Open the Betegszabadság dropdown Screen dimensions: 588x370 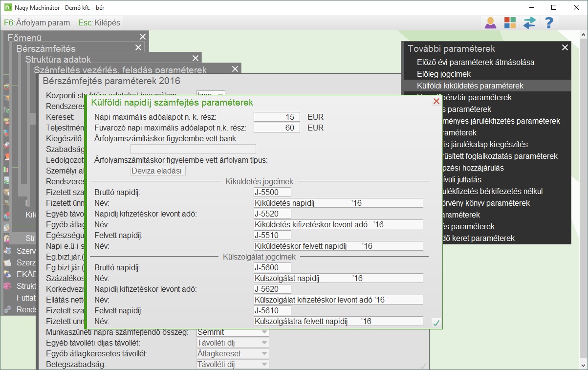coord(264,364)
